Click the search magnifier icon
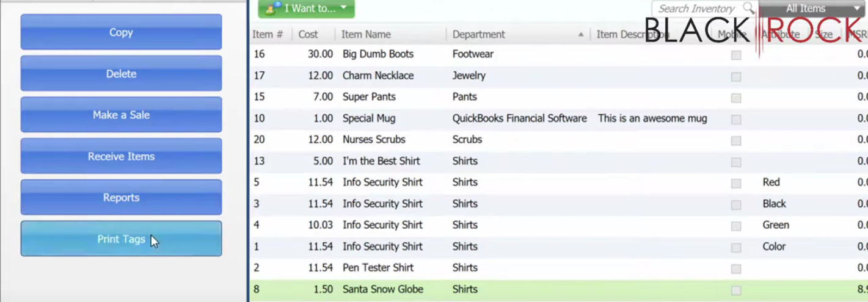Screen dimensions: 868x302 [748, 9]
